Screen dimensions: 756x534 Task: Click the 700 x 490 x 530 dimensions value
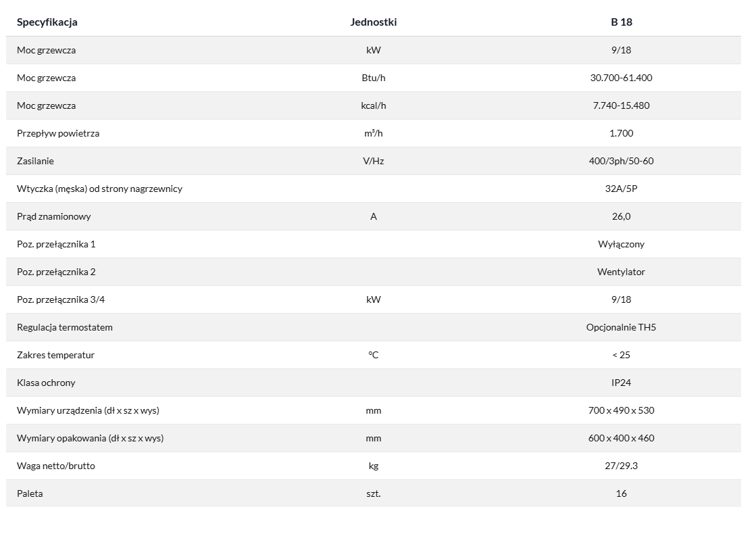point(621,410)
